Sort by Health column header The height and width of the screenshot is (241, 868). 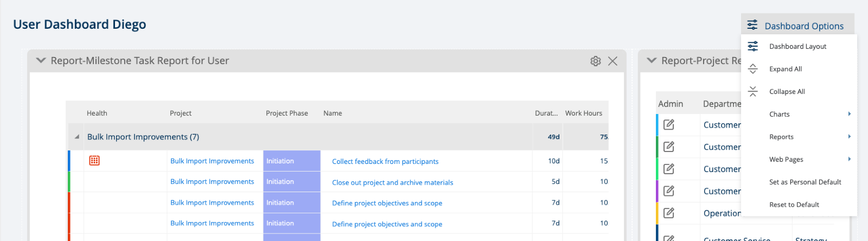97,113
